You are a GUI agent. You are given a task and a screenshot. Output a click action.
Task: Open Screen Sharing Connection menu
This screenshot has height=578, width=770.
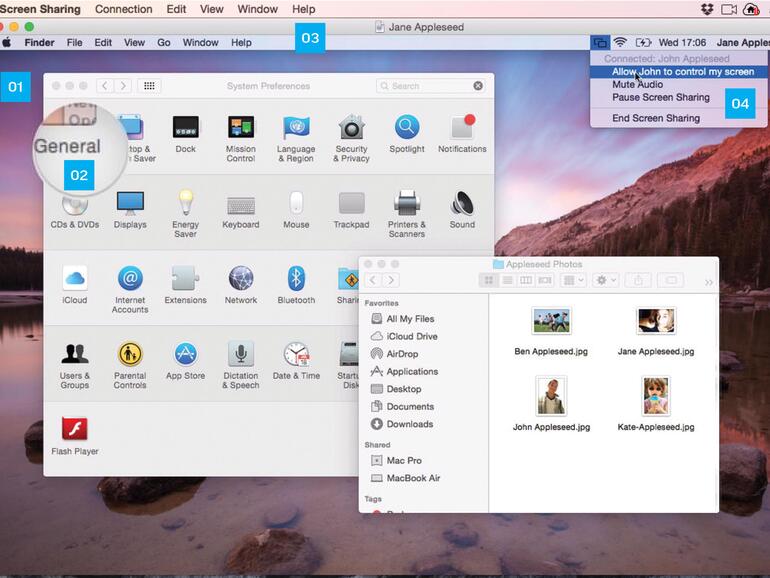coord(124,9)
